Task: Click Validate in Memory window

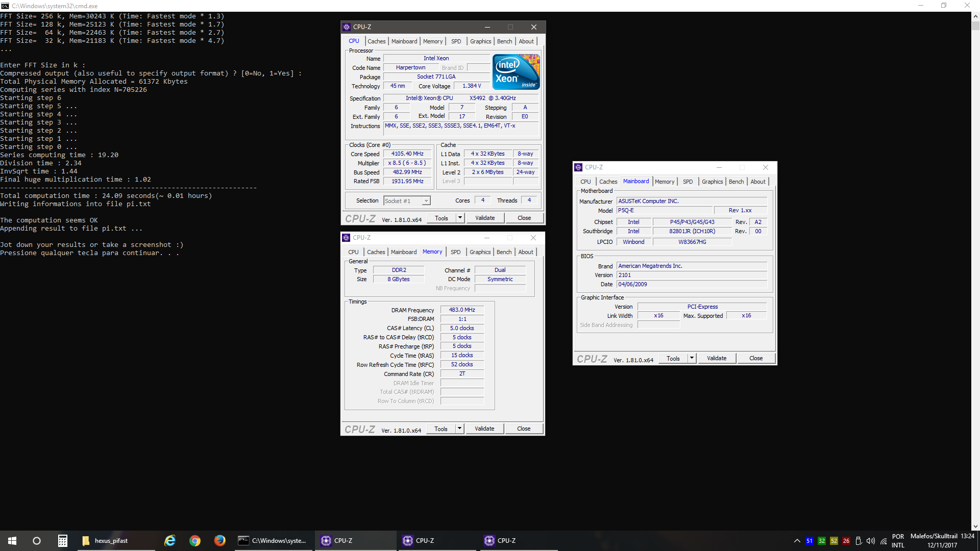Action: (x=484, y=429)
